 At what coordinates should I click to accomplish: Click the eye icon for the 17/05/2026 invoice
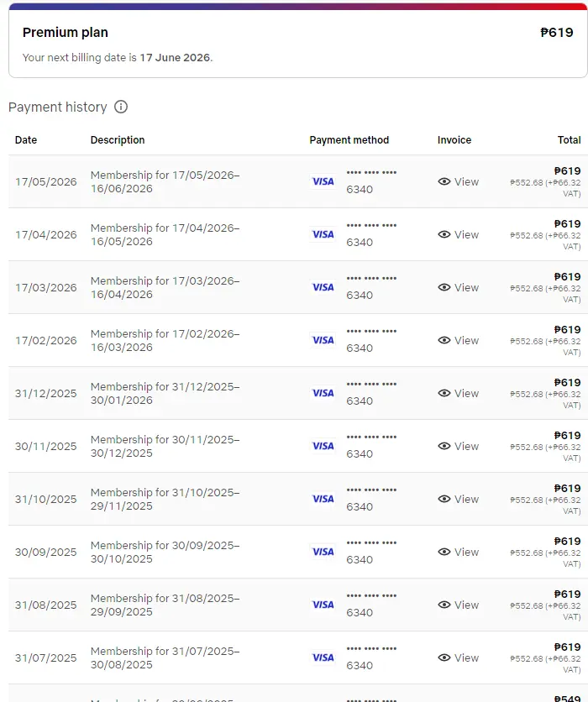click(x=444, y=181)
